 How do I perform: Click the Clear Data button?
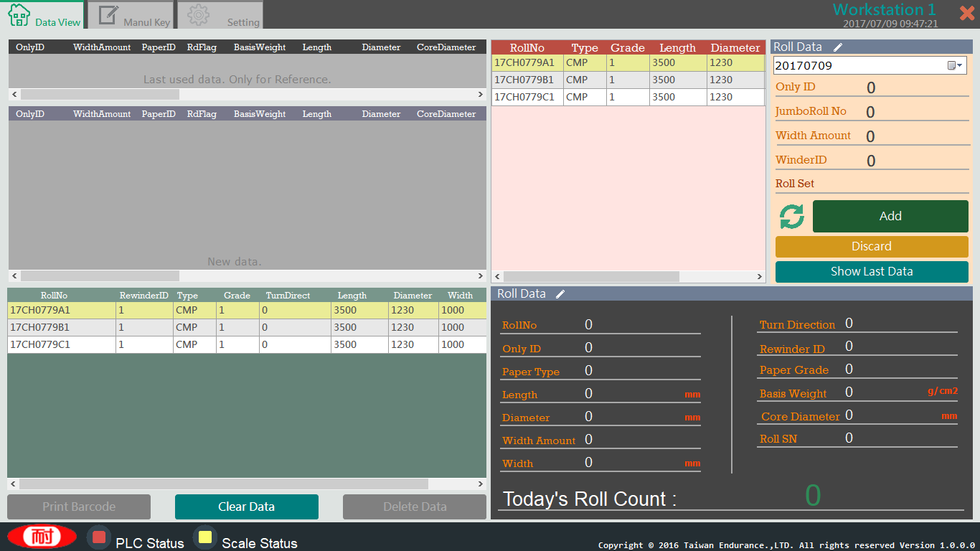click(x=246, y=507)
